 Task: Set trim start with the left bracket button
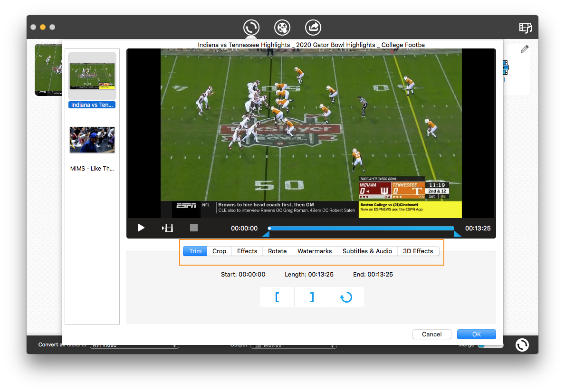tap(277, 297)
